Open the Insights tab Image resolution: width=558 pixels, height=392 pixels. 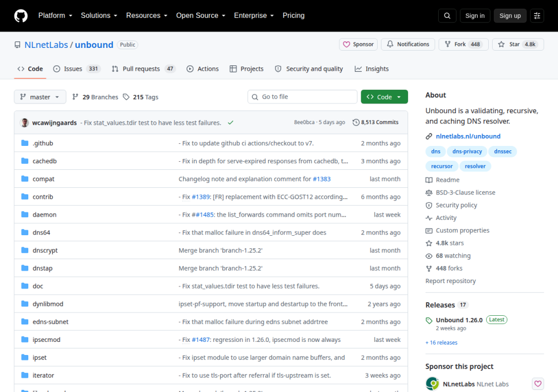click(x=372, y=69)
